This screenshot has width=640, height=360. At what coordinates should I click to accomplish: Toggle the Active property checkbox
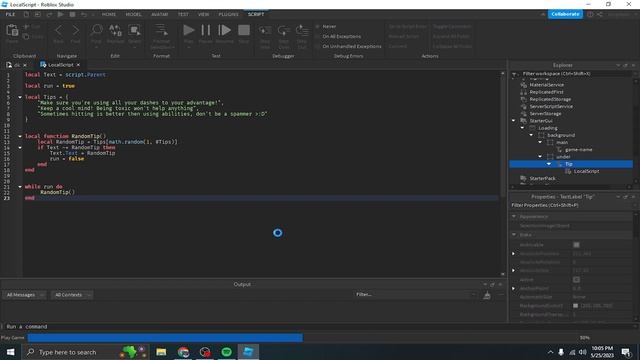(576, 280)
